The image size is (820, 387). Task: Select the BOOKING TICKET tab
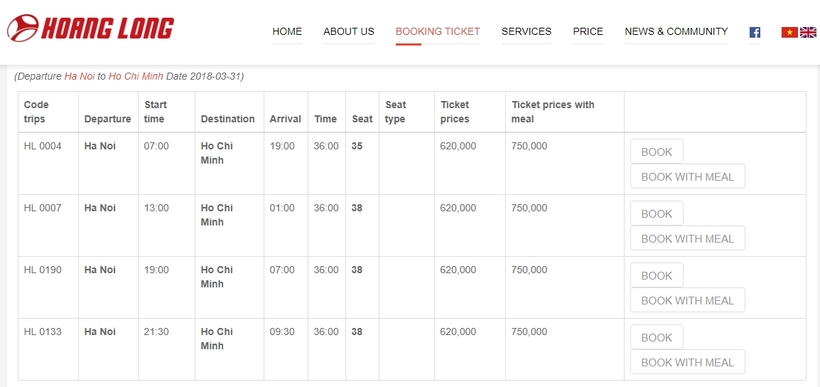pos(438,31)
